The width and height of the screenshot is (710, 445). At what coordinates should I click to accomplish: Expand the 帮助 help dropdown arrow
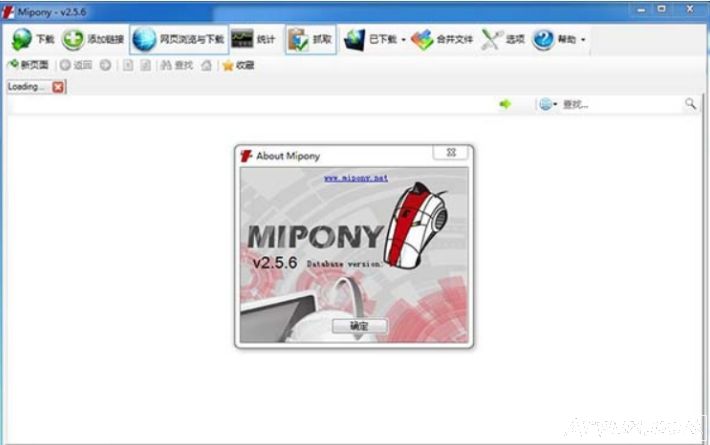coord(583,40)
